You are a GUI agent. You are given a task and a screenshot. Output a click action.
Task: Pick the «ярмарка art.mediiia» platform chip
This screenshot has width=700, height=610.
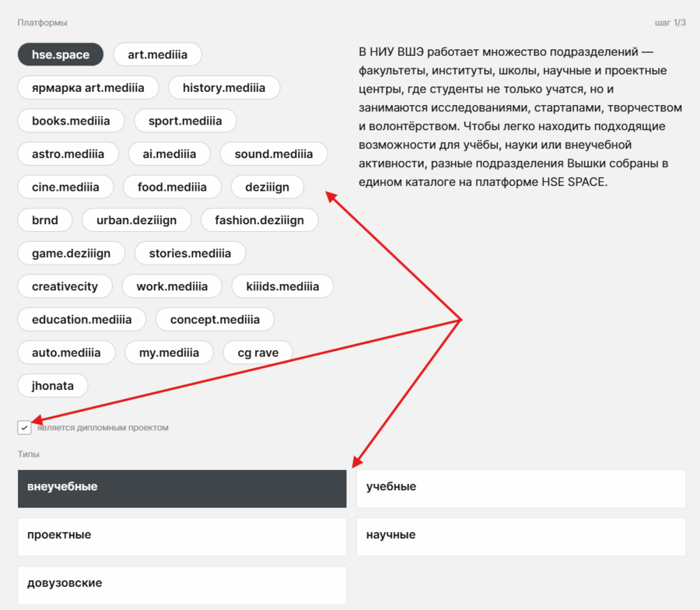(88, 87)
